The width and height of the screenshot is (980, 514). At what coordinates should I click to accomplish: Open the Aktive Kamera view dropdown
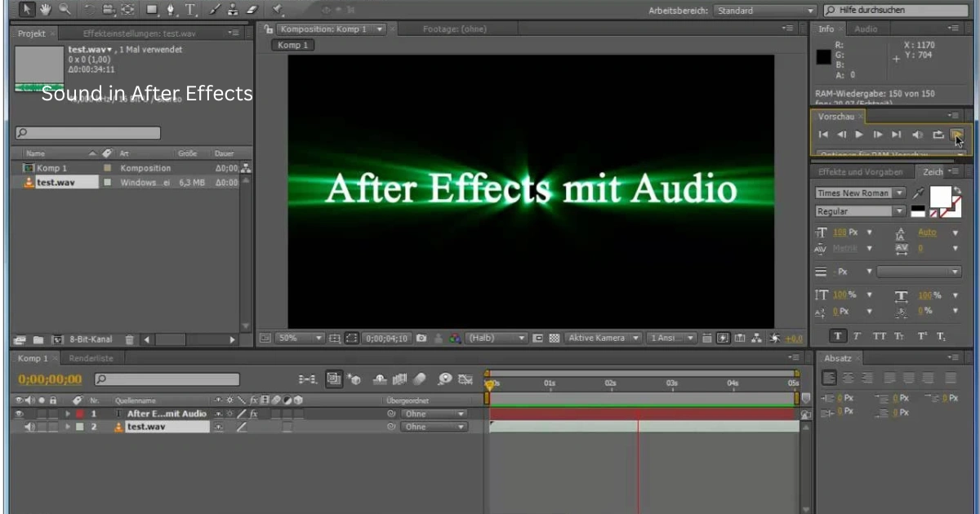(603, 337)
